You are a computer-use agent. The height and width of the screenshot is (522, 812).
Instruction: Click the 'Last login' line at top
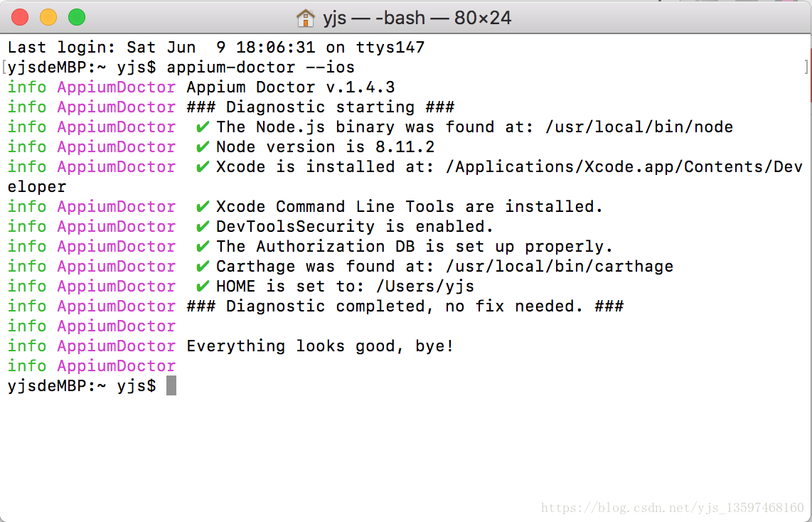point(216,48)
